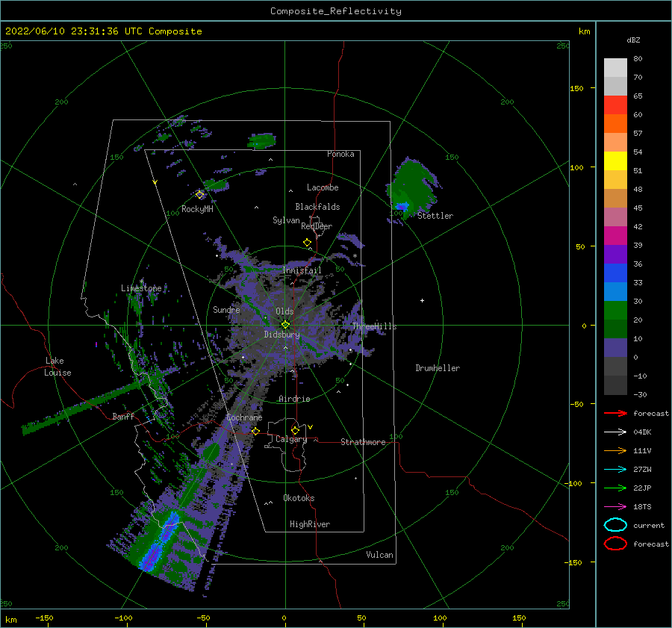672x628 pixels.
Task: Click the dBZ legend heading
Action: (x=633, y=40)
